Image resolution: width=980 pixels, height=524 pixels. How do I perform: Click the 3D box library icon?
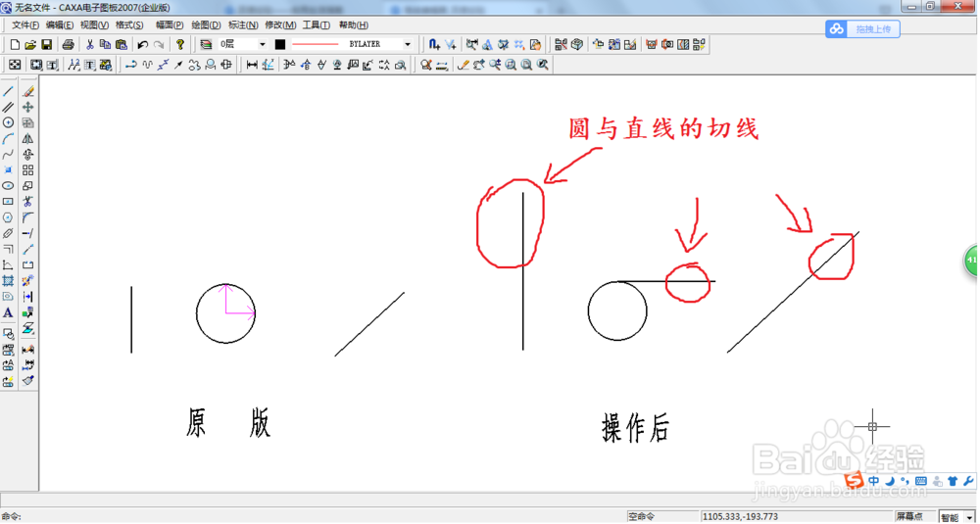pyautogui.click(x=577, y=44)
